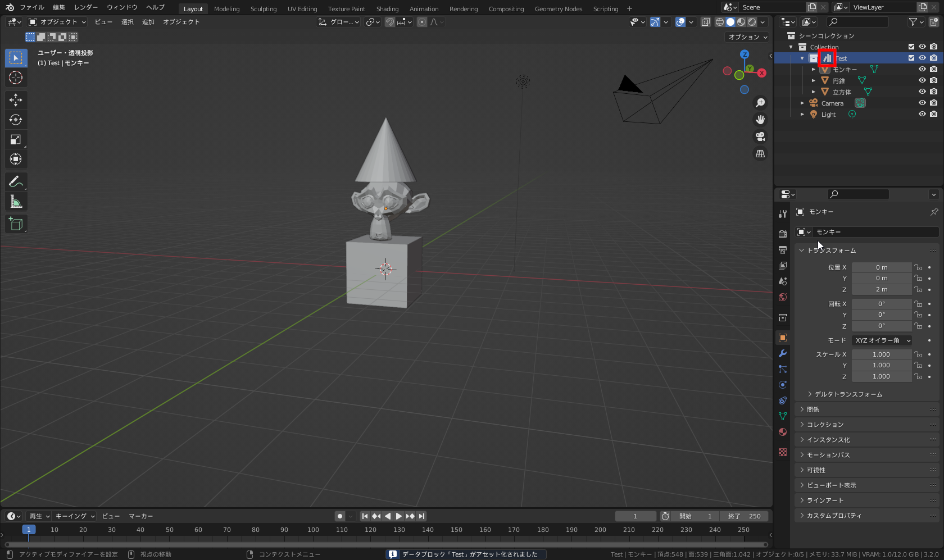The height and width of the screenshot is (560, 944).
Task: Open the timeline マーカー menu
Action: click(x=141, y=516)
